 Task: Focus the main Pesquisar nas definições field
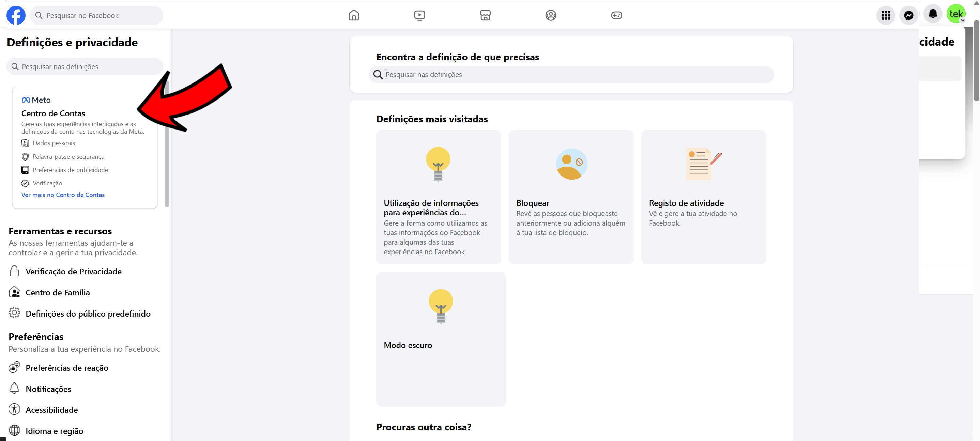click(571, 75)
